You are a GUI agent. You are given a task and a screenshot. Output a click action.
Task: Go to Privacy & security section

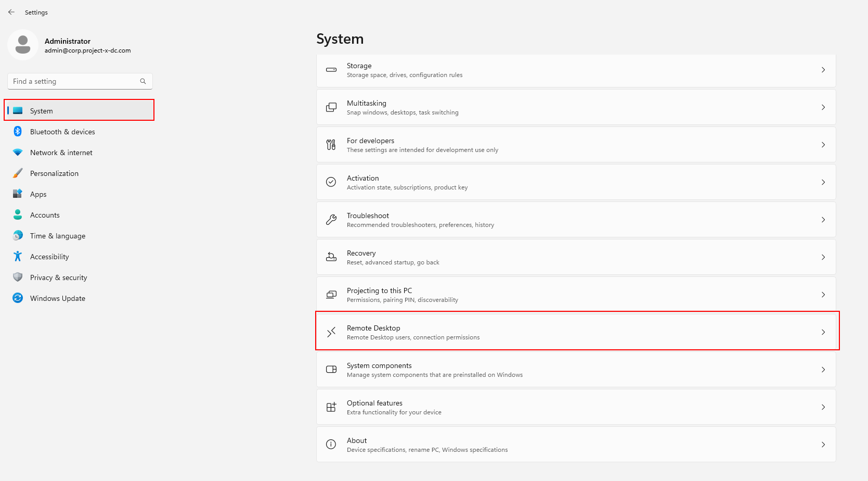point(58,277)
